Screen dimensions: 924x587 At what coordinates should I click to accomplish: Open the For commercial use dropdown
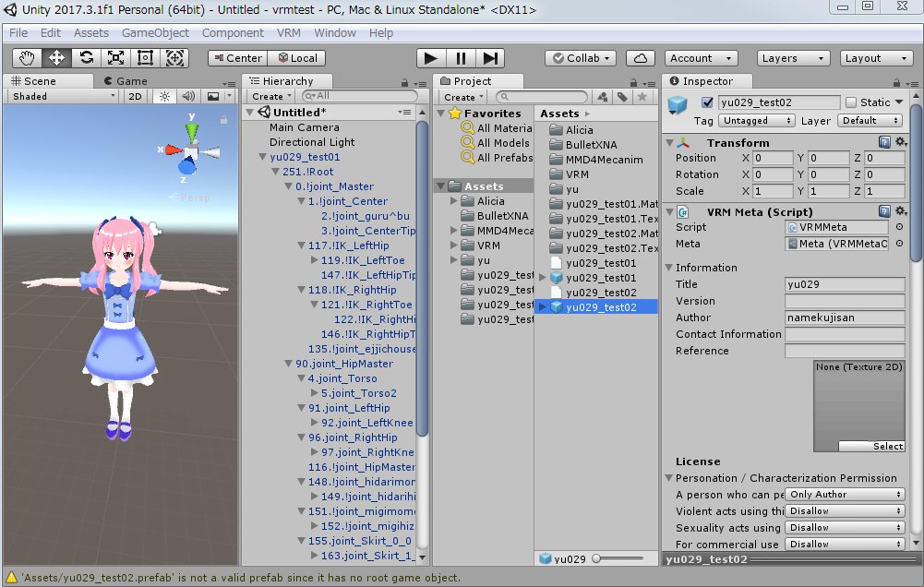coord(845,544)
